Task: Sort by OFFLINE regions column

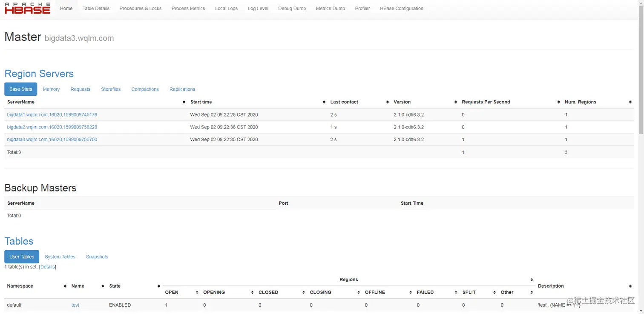Action: click(x=388, y=292)
